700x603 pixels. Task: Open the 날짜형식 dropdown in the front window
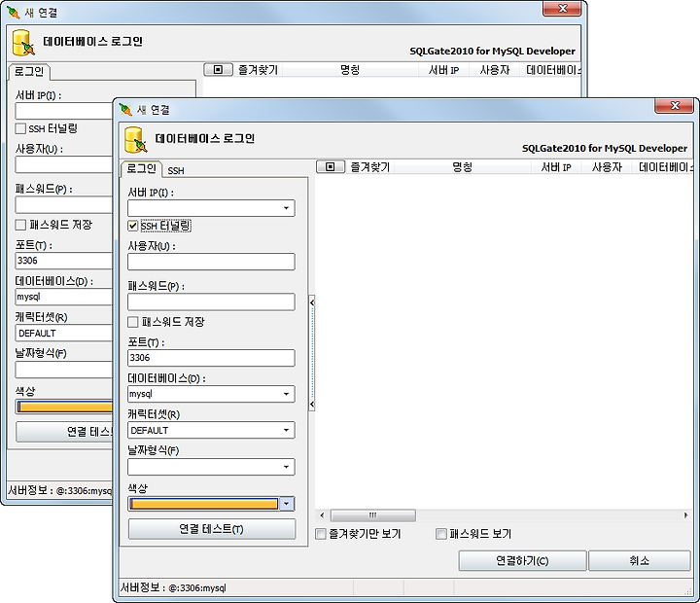point(286,467)
